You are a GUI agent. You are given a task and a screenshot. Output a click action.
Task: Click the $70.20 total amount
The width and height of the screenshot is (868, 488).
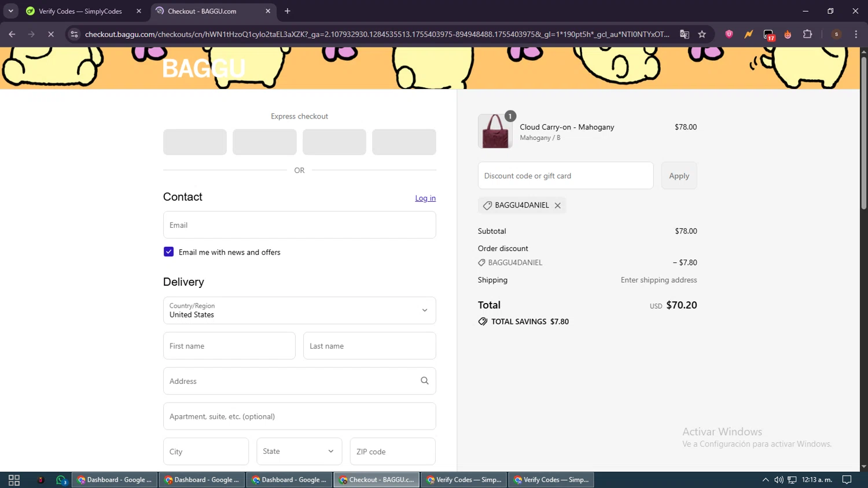click(682, 305)
